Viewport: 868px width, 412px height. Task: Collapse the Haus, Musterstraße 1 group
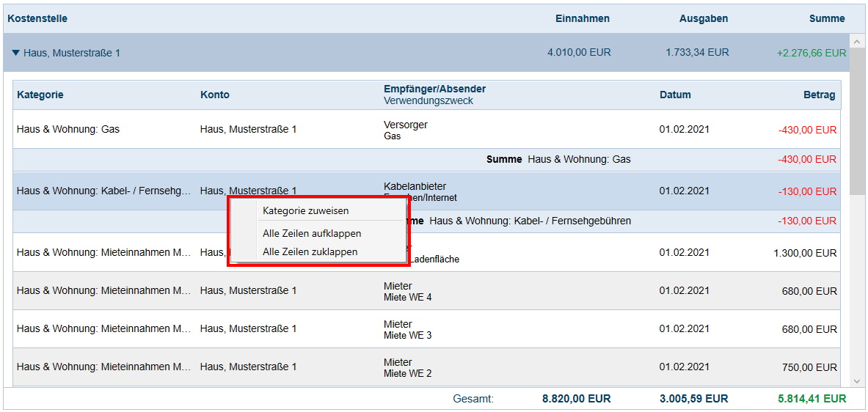coord(16,53)
